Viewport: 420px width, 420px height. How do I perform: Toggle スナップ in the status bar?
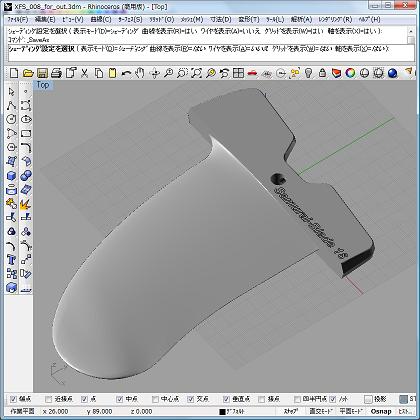[x=291, y=411]
